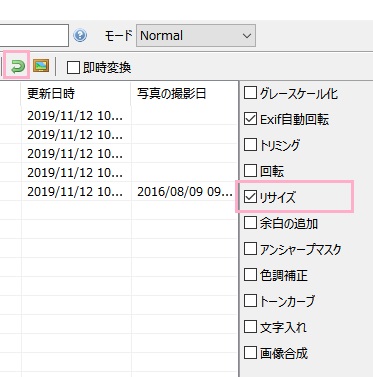Uncheck the リサイズ checkbox

coord(250,197)
